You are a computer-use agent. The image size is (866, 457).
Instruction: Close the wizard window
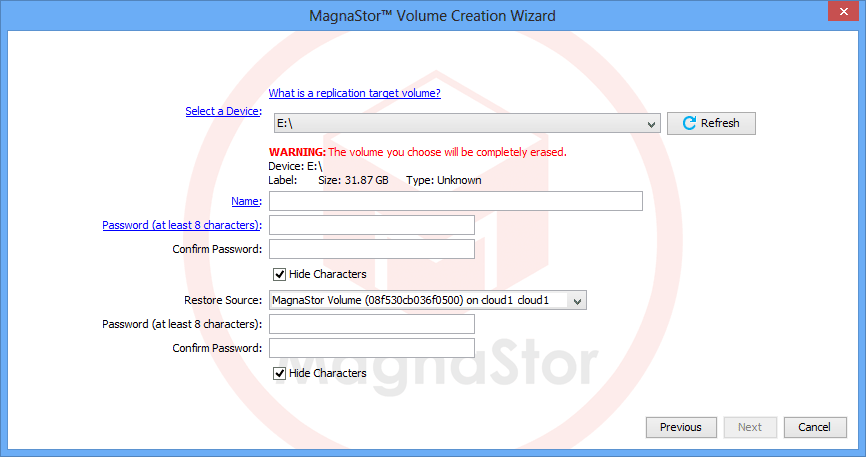click(844, 11)
